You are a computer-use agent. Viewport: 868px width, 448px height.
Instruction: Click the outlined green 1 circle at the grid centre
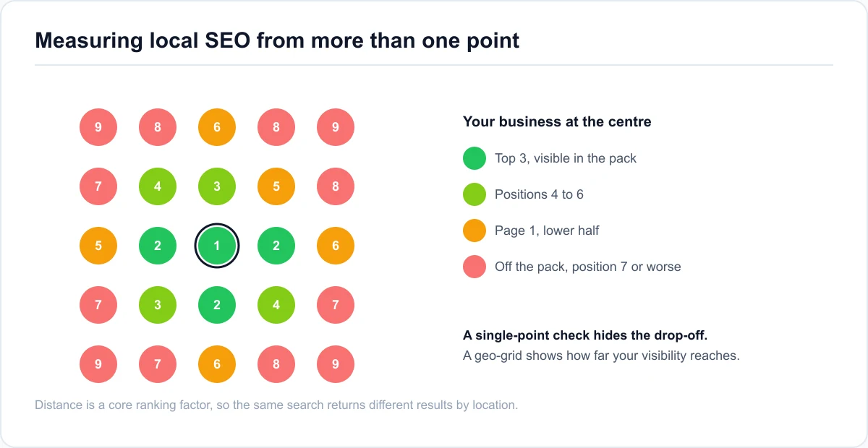point(217,246)
